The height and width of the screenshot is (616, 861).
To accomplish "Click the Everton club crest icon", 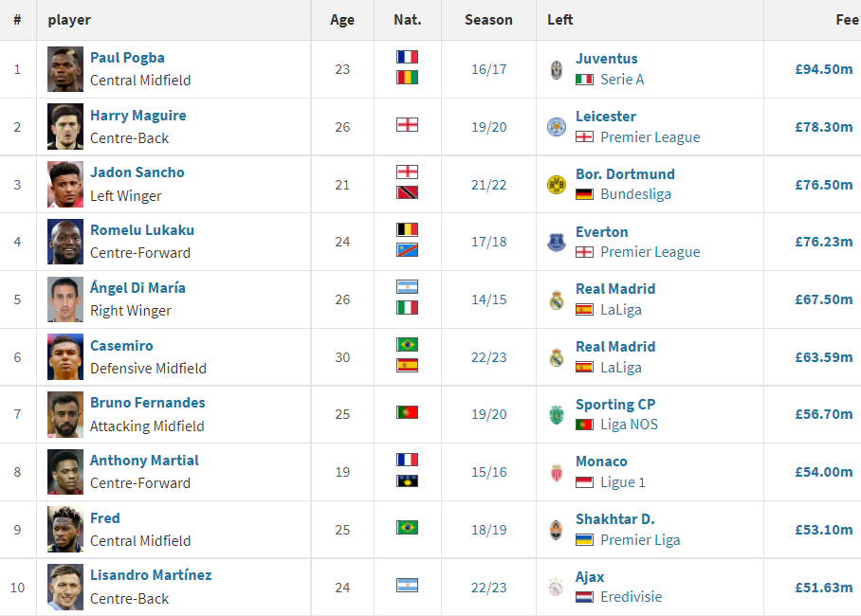I will [x=557, y=243].
